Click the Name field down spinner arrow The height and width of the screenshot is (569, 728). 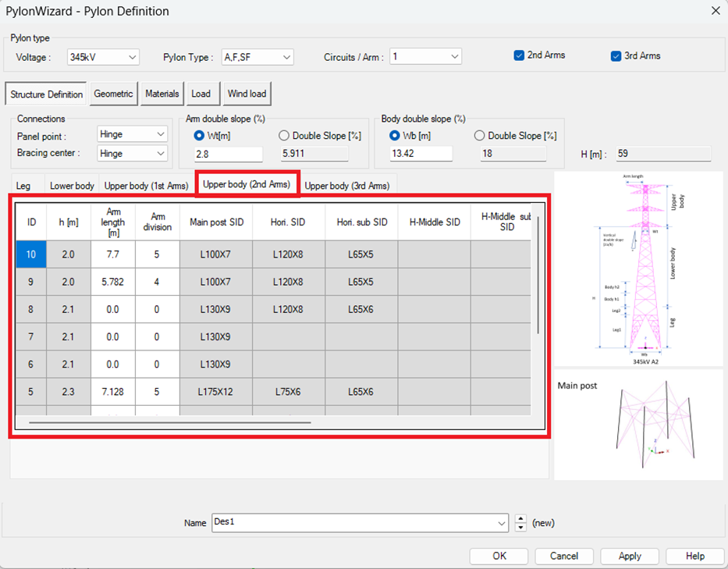(521, 528)
